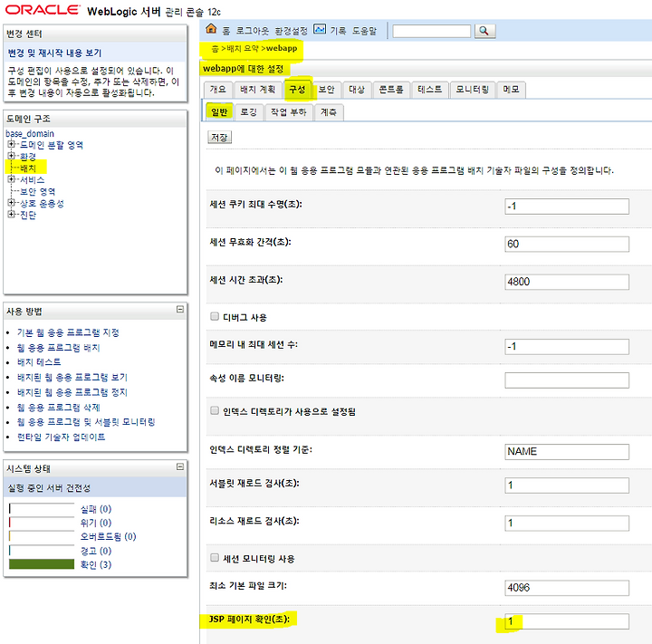Expand the 환경 tree node
Viewport: 652px width, 644px height.
coord(11,156)
